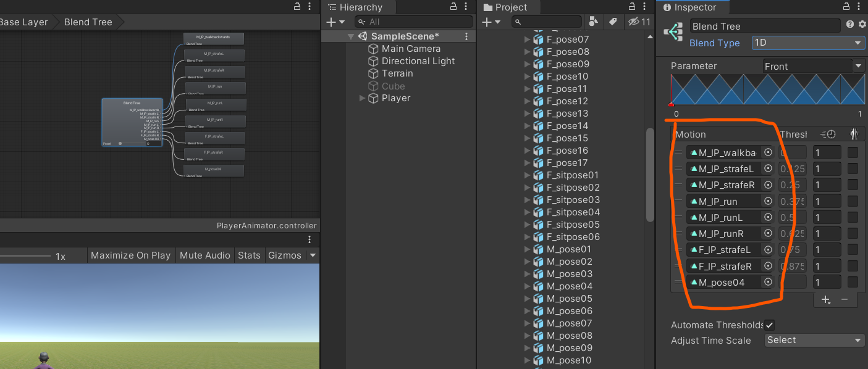This screenshot has height=369, width=868.
Task: Click Search by Label tag icon
Action: point(613,22)
